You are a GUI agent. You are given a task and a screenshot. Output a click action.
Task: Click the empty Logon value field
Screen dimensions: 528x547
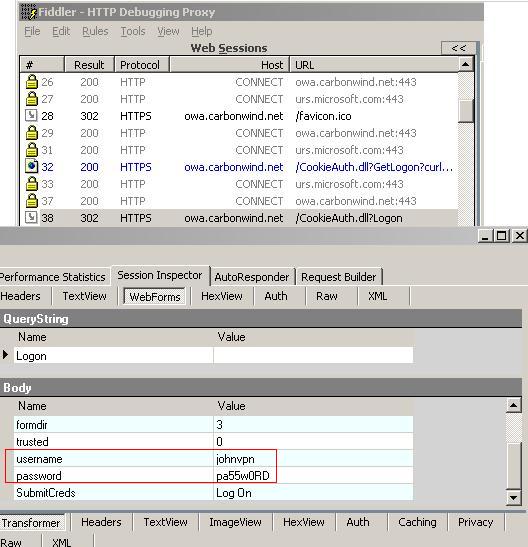pyautogui.click(x=314, y=356)
